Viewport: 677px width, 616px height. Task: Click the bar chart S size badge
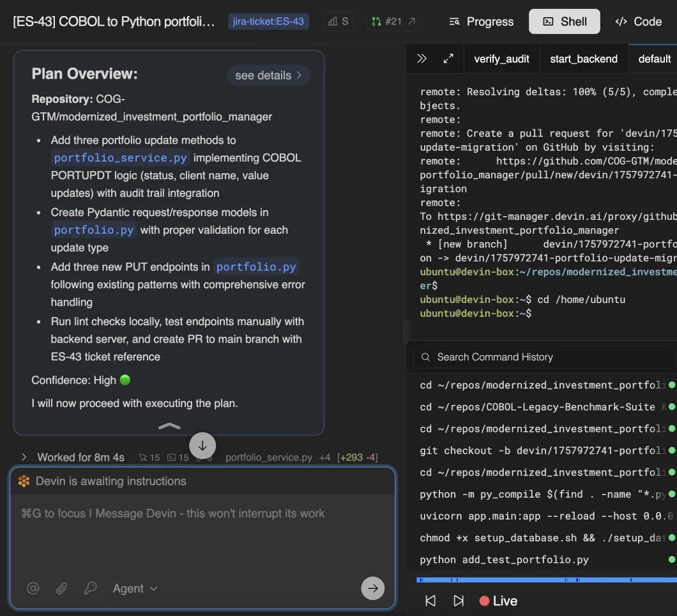coord(338,21)
